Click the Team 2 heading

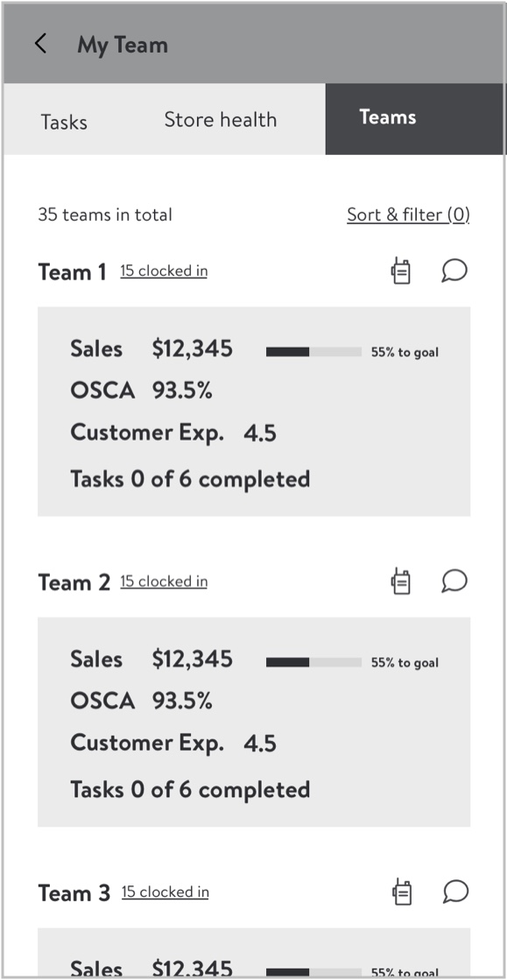[x=74, y=582]
